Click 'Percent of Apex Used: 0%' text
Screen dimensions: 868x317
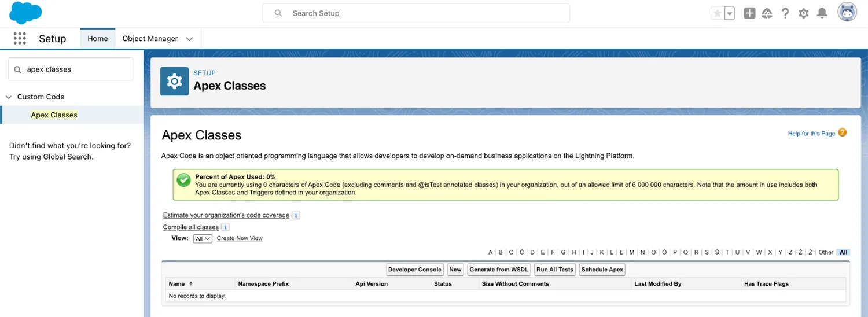click(236, 177)
